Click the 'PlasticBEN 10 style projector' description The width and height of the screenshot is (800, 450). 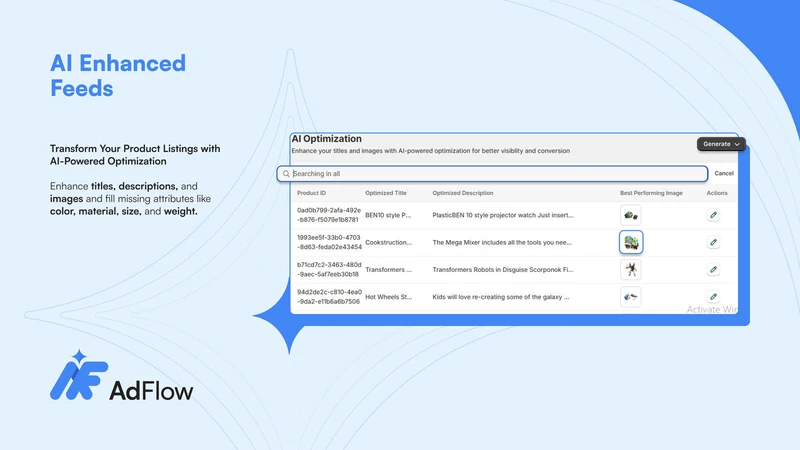coord(503,215)
